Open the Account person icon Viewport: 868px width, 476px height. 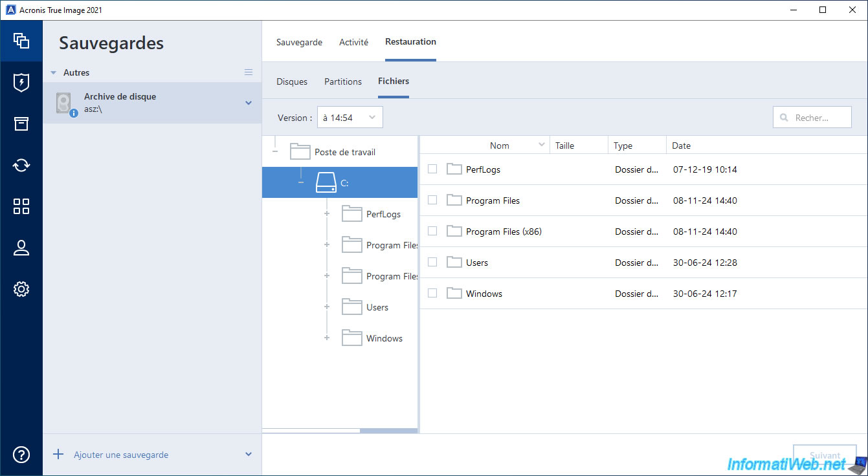[x=21, y=248]
